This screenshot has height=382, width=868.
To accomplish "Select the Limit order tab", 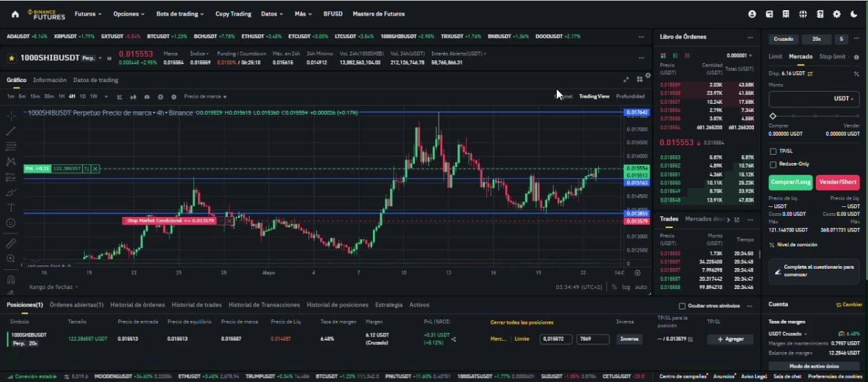I will (775, 57).
